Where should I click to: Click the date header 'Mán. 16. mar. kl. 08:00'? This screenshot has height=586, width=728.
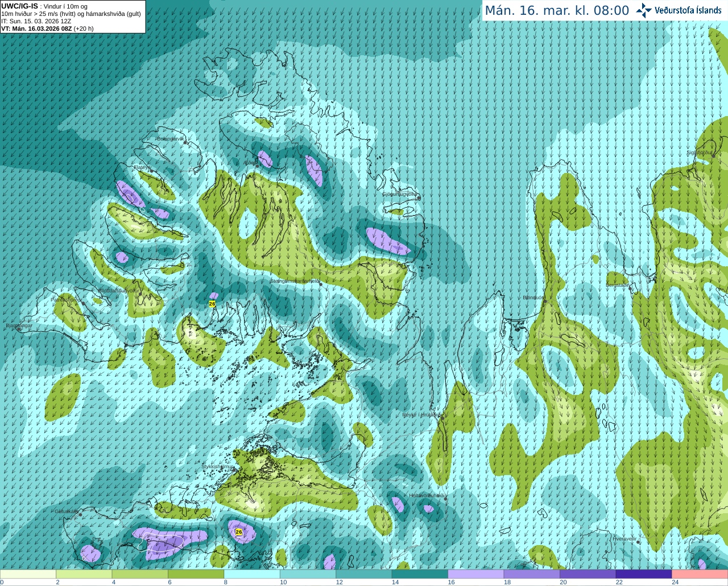click(557, 11)
